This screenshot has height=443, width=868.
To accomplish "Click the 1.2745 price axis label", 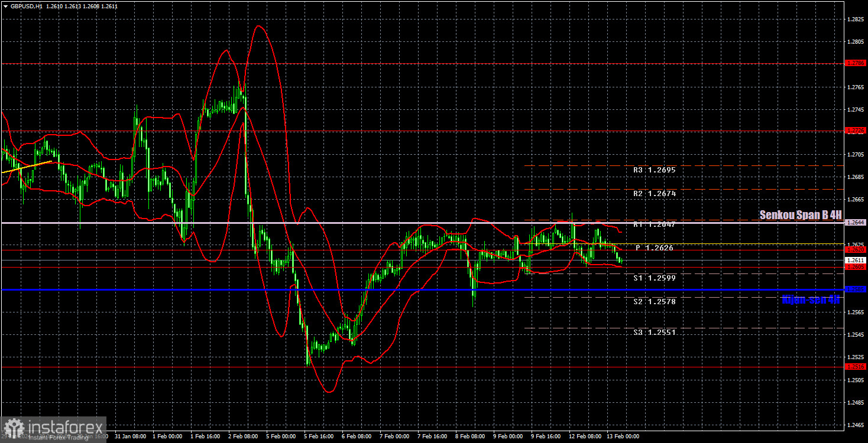I will [856, 109].
